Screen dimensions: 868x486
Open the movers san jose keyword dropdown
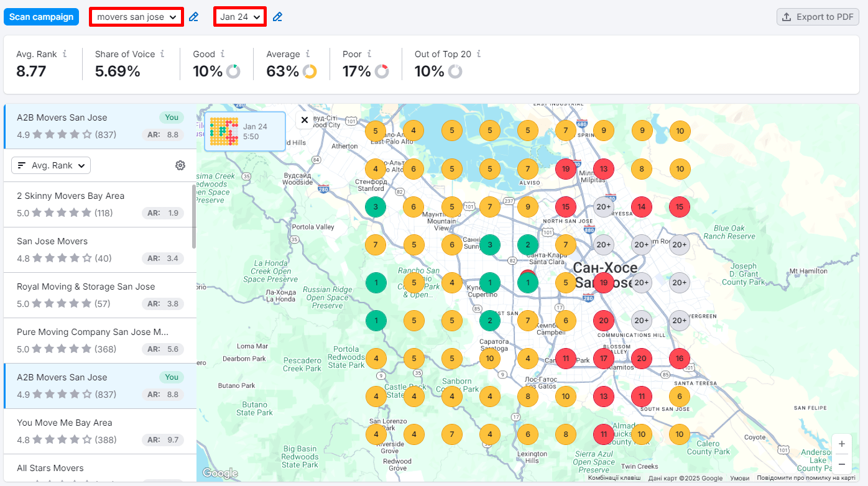(137, 17)
